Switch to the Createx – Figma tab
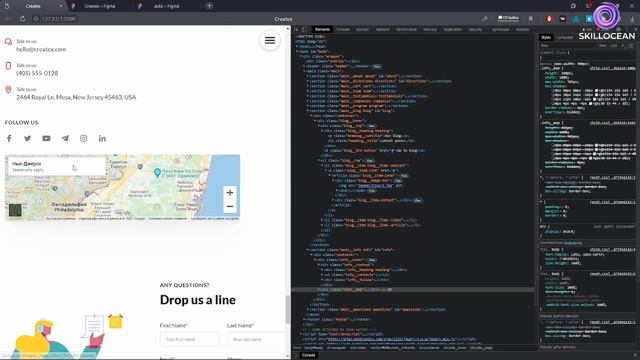The image size is (640, 360). pyautogui.click(x=100, y=6)
